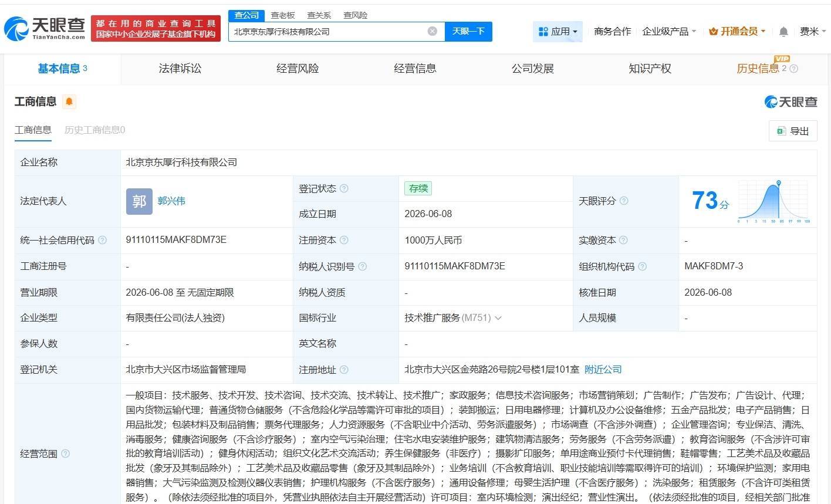This screenshot has width=831, height=504.
Task: Select 2026-06-08 至 无固定期限 text
Action: [180, 292]
